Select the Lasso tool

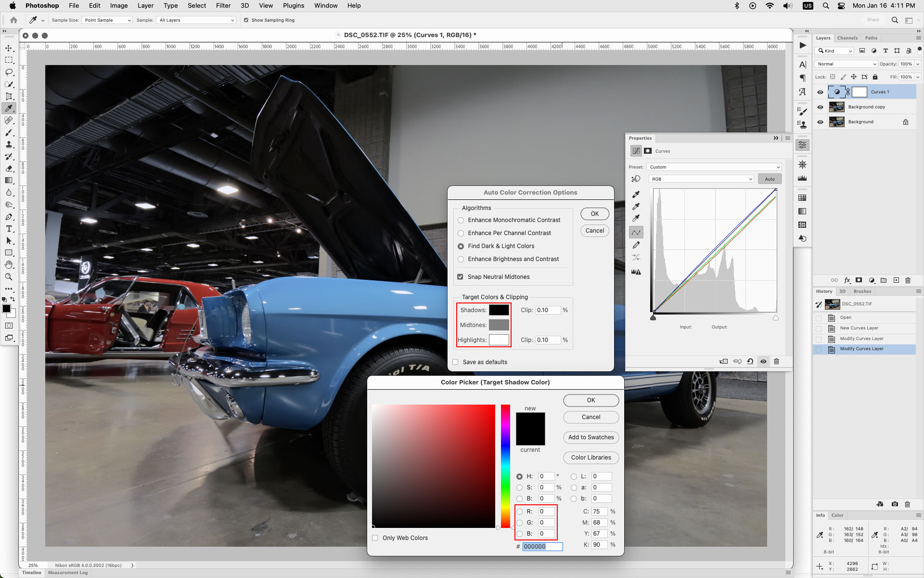click(9, 72)
